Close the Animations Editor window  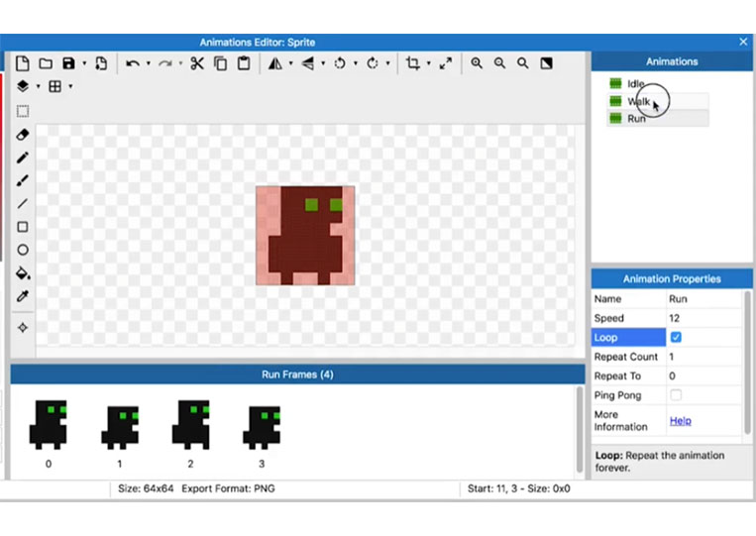pyautogui.click(x=743, y=42)
